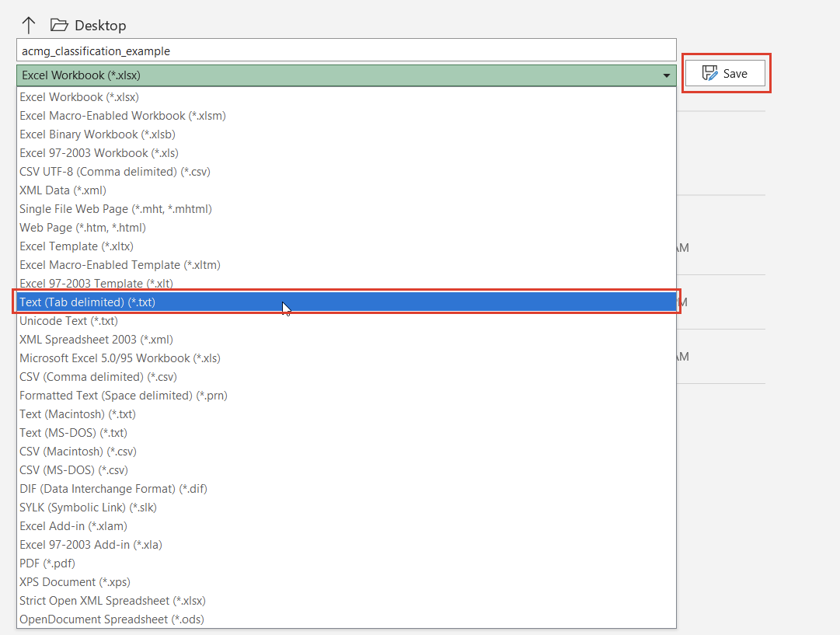Open the file type dropdown chevron
Image resolution: width=840 pixels, height=635 pixels.
click(666, 75)
